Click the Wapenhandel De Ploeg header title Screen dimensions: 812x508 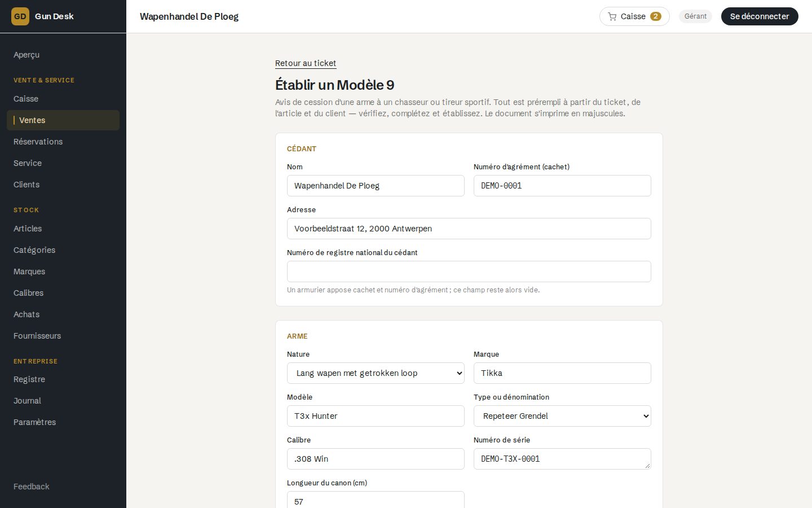coord(189,16)
